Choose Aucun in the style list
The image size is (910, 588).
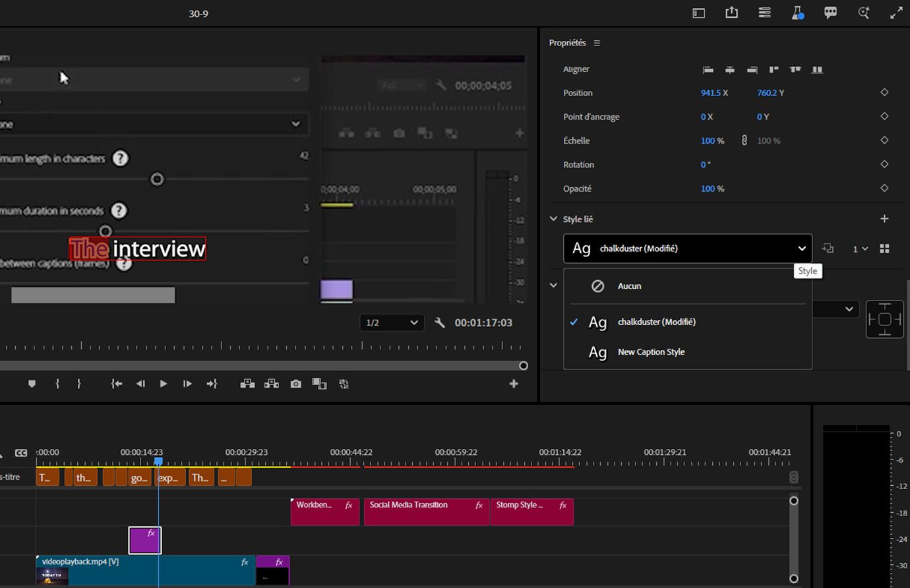629,286
